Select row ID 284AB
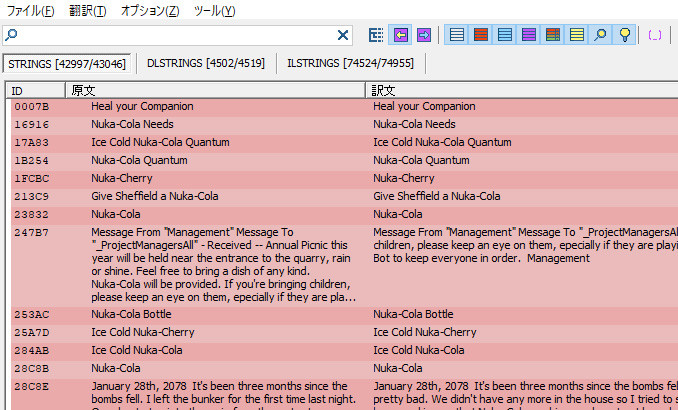Screen dimensions: 678x410 pyautogui.click(x=32, y=351)
